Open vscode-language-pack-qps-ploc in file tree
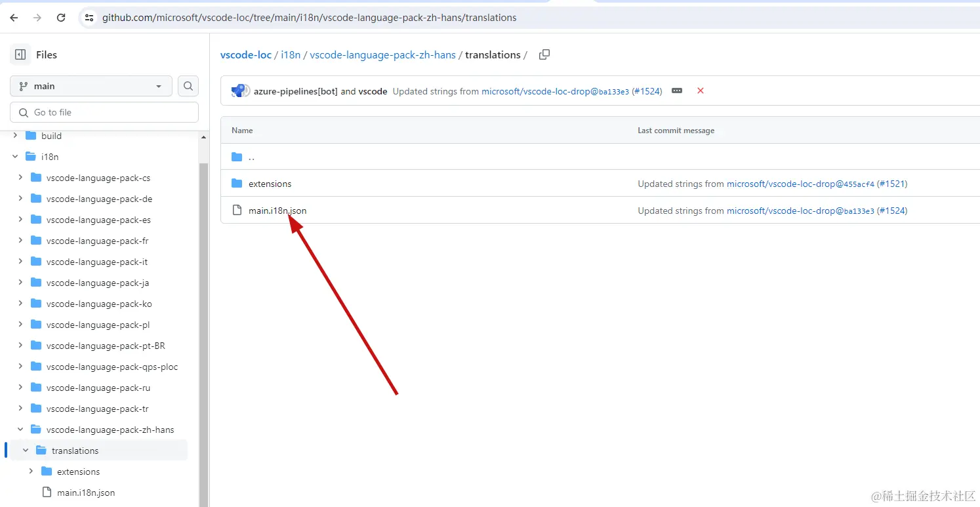Image resolution: width=980 pixels, height=507 pixels. [x=112, y=367]
